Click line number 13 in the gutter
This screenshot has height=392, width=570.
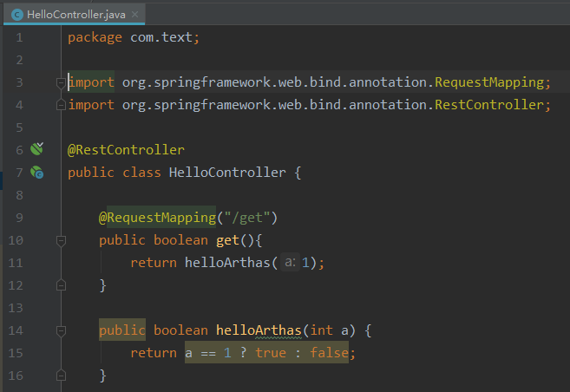16,308
